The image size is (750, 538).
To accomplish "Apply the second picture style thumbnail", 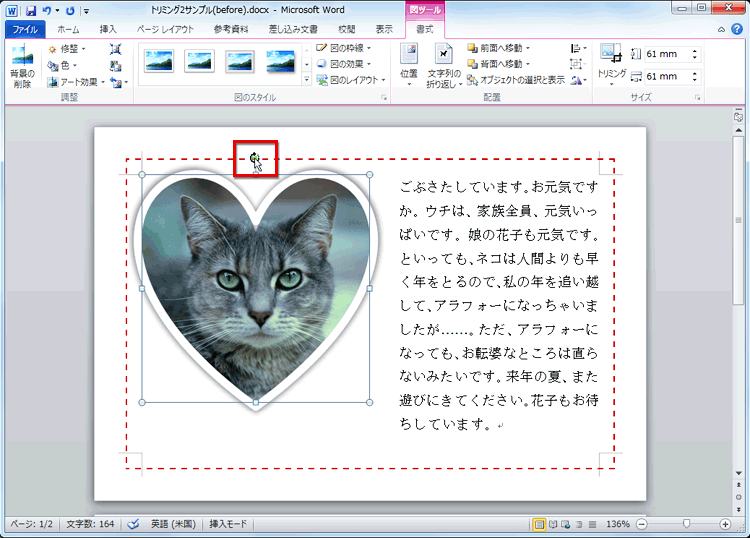I will [199, 61].
